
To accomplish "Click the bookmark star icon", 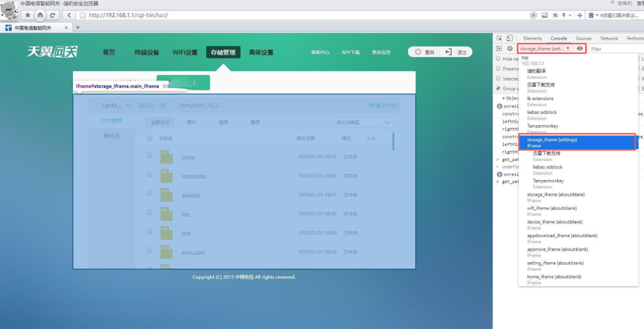I will 28,14.
